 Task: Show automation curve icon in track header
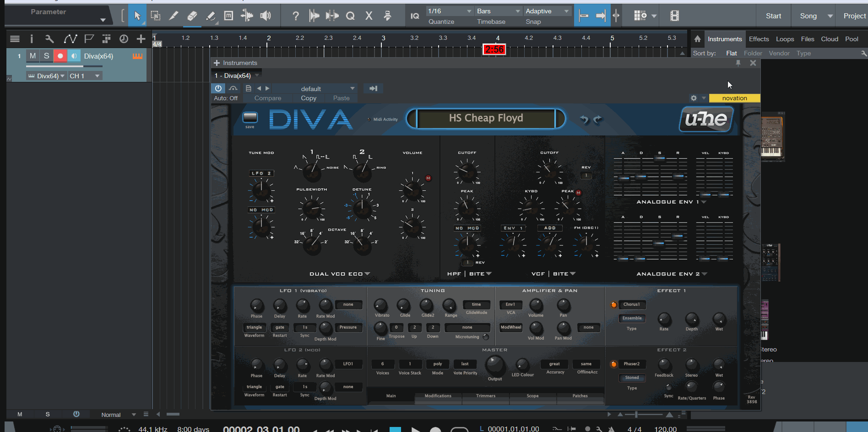coord(70,39)
